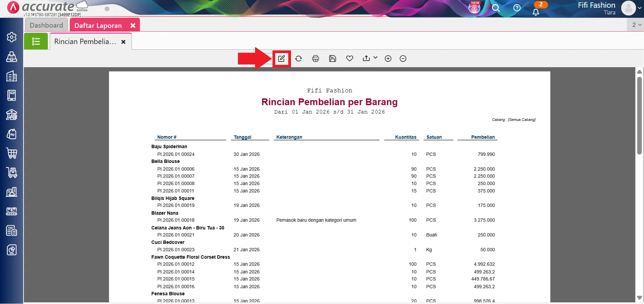644x304 pixels.
Task: Open the sales price tag icon in sidebar
Action: pos(12,134)
